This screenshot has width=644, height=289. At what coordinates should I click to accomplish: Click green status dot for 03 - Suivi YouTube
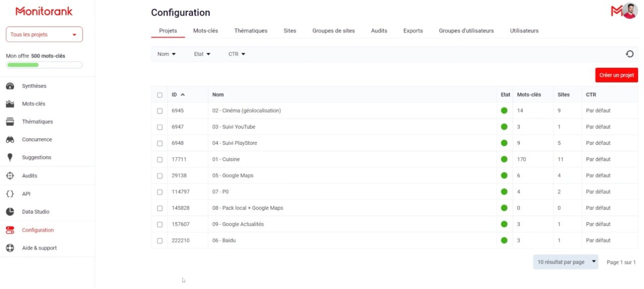504,127
